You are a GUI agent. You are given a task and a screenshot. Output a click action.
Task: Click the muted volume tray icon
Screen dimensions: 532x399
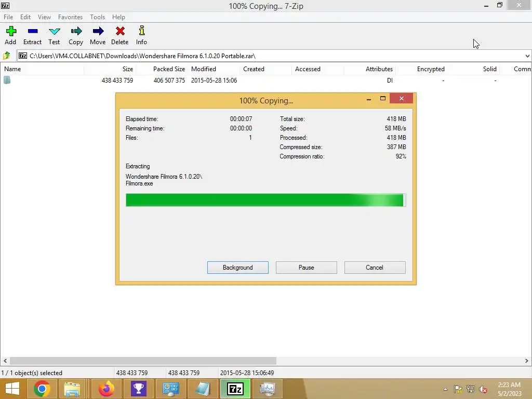point(483,390)
